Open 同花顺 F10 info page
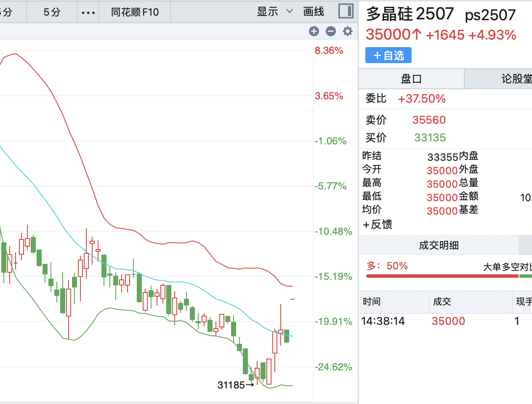Image resolution: width=532 pixels, height=404 pixels. [135, 12]
